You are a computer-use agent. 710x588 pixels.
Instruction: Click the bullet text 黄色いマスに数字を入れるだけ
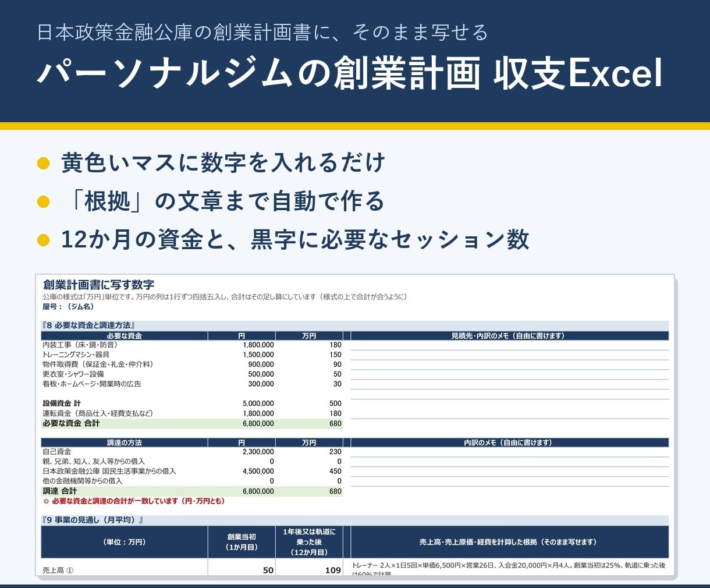pos(223,162)
